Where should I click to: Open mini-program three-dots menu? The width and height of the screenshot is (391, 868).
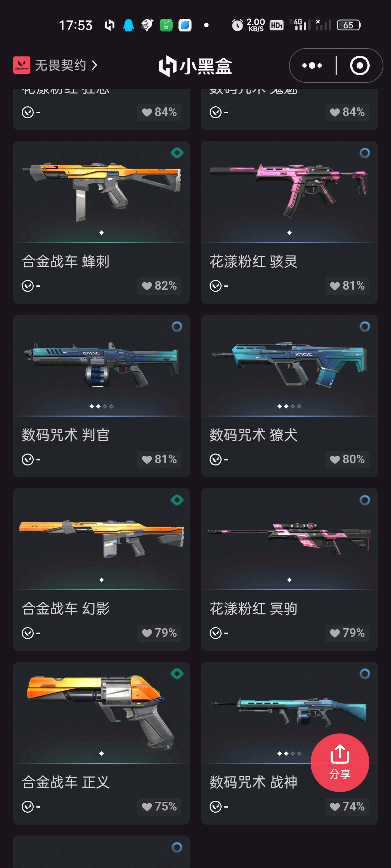point(312,65)
